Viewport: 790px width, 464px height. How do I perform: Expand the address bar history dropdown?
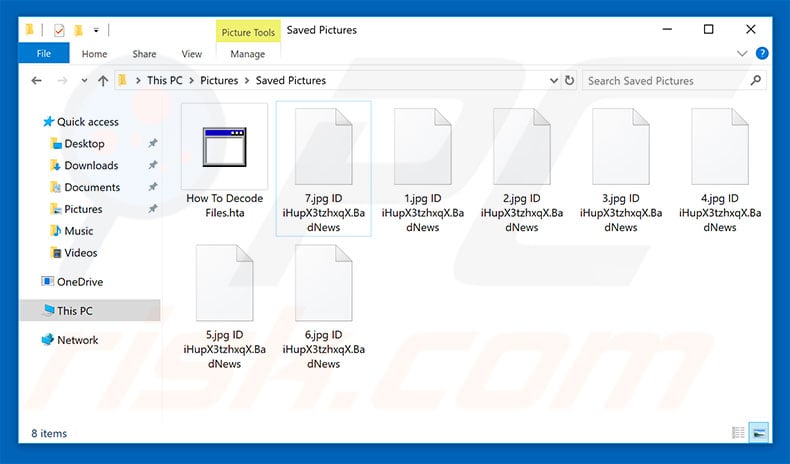point(554,81)
